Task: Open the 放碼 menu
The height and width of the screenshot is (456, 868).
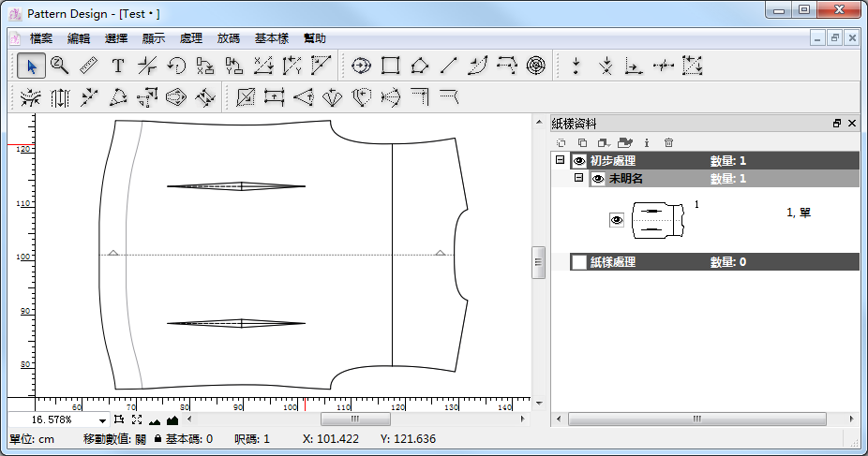Action: (x=228, y=38)
